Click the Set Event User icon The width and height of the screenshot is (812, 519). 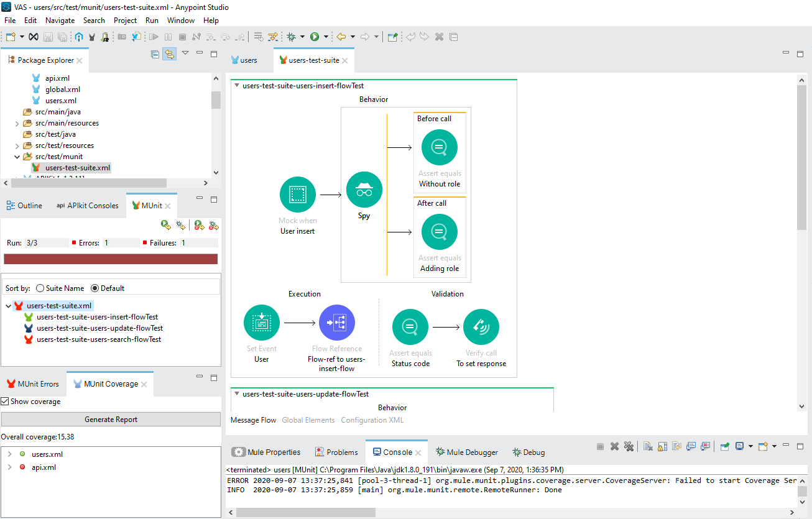pos(262,323)
